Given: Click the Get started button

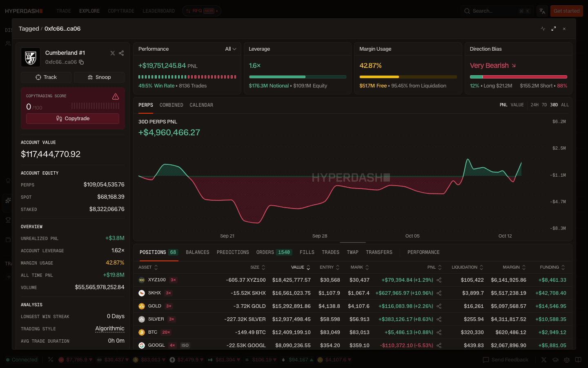Looking at the screenshot, I should pos(566,11).
